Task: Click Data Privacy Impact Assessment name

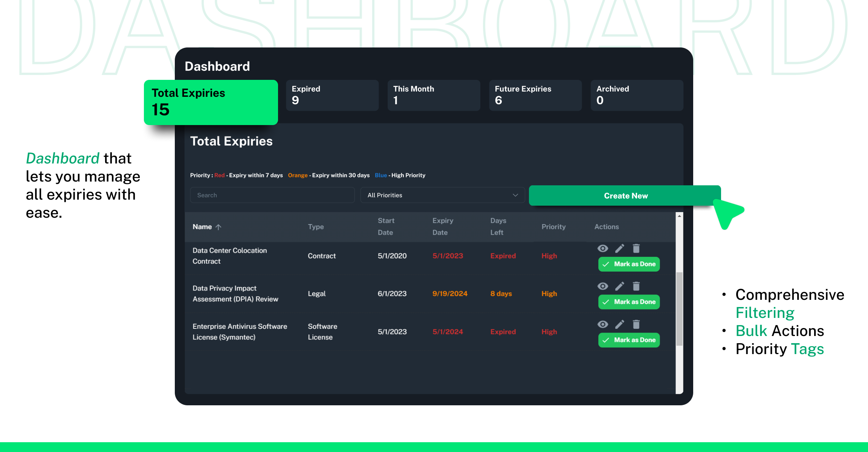Action: 235,293
